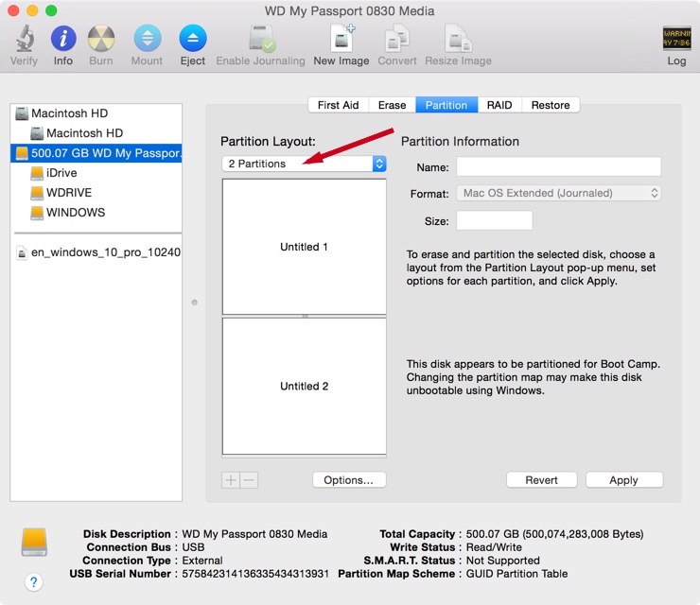
Task: Select the iDrive volume
Action: (96, 173)
